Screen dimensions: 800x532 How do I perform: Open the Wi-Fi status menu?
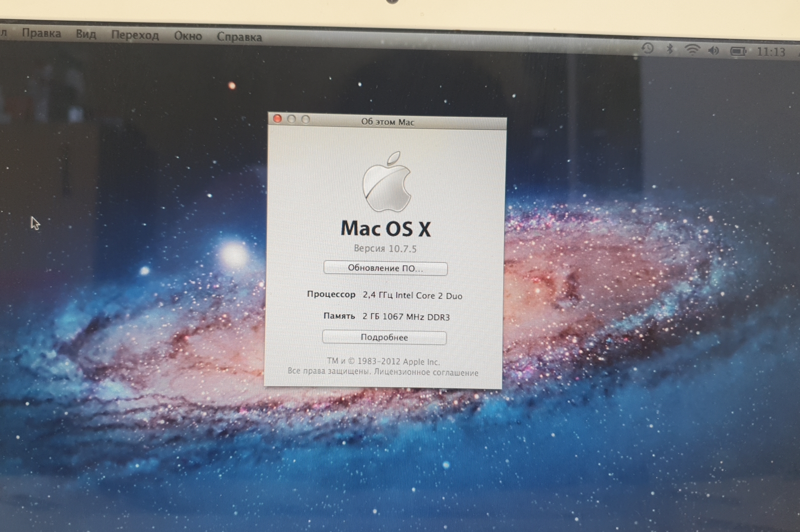tap(692, 49)
